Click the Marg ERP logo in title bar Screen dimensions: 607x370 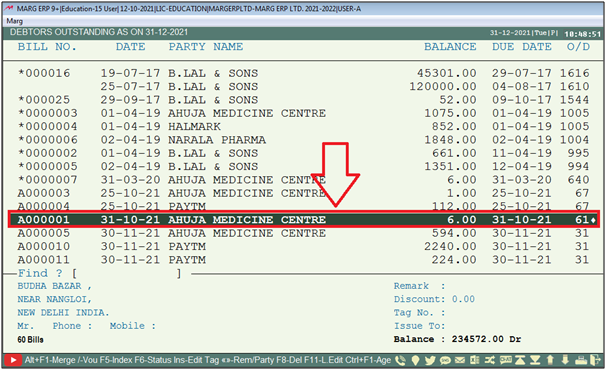pyautogui.click(x=9, y=9)
